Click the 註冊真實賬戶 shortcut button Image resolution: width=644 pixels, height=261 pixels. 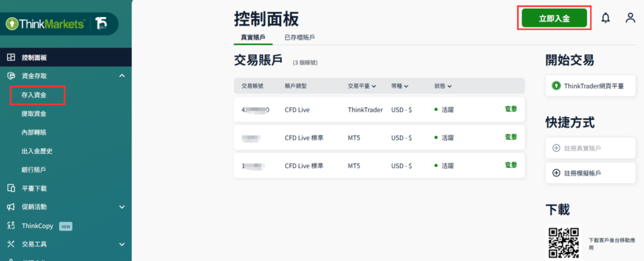tap(591, 148)
